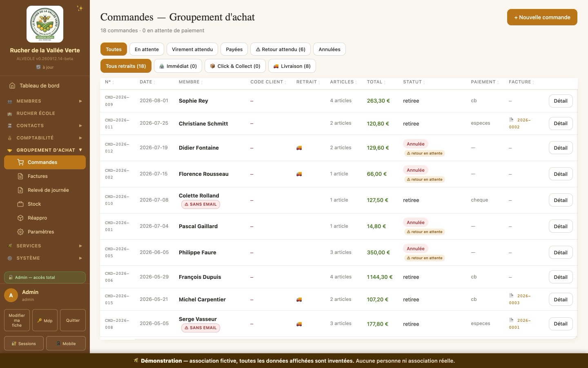
Task: Filter by Retour attendu (6)
Action: tap(281, 49)
